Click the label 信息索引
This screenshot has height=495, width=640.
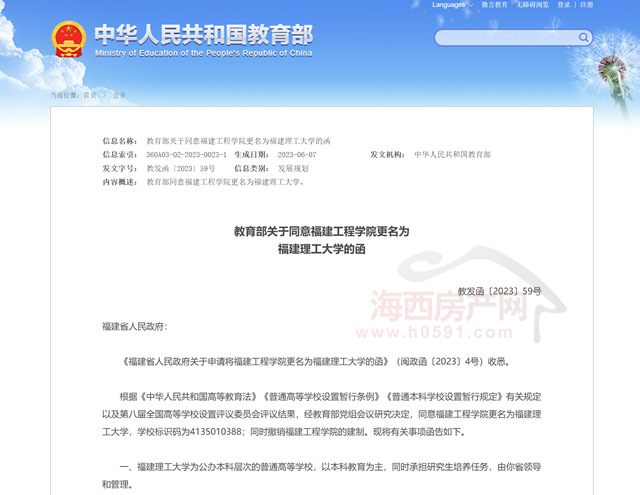click(120, 155)
